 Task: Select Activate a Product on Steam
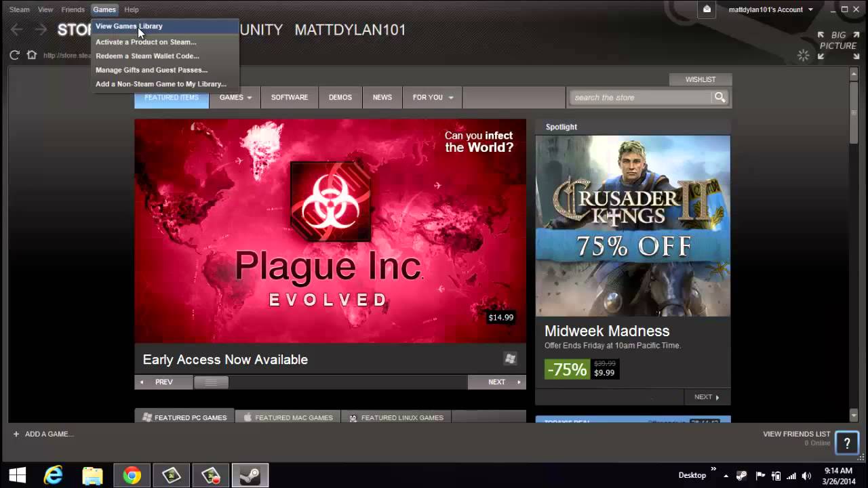(165, 42)
